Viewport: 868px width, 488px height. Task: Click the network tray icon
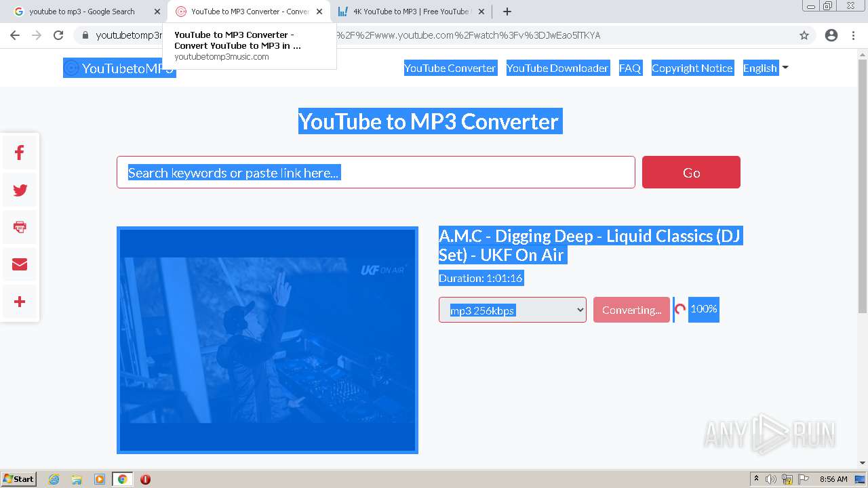click(787, 479)
